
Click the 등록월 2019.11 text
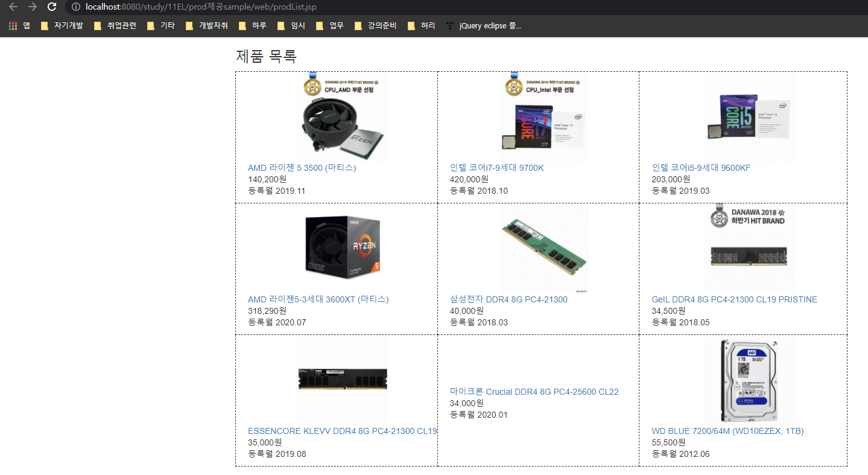point(277,191)
